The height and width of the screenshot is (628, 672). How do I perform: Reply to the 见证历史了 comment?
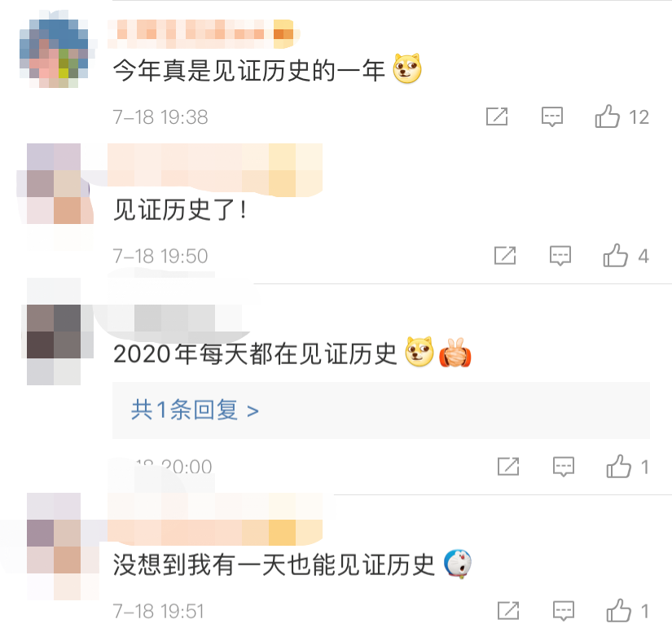click(560, 256)
